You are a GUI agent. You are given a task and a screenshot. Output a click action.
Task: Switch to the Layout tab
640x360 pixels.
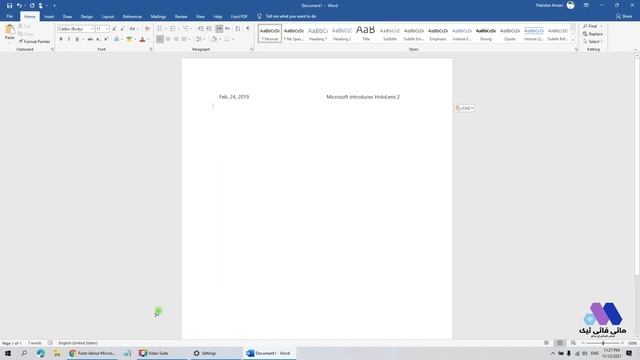coord(108,17)
